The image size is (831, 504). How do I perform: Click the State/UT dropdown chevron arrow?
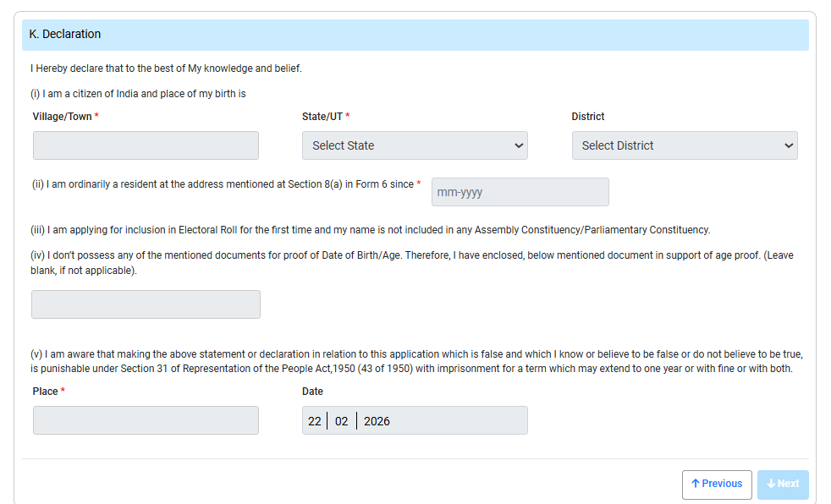tap(519, 145)
